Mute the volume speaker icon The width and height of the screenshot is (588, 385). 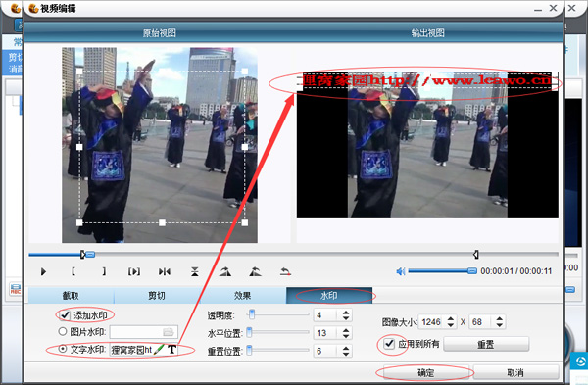click(x=401, y=271)
